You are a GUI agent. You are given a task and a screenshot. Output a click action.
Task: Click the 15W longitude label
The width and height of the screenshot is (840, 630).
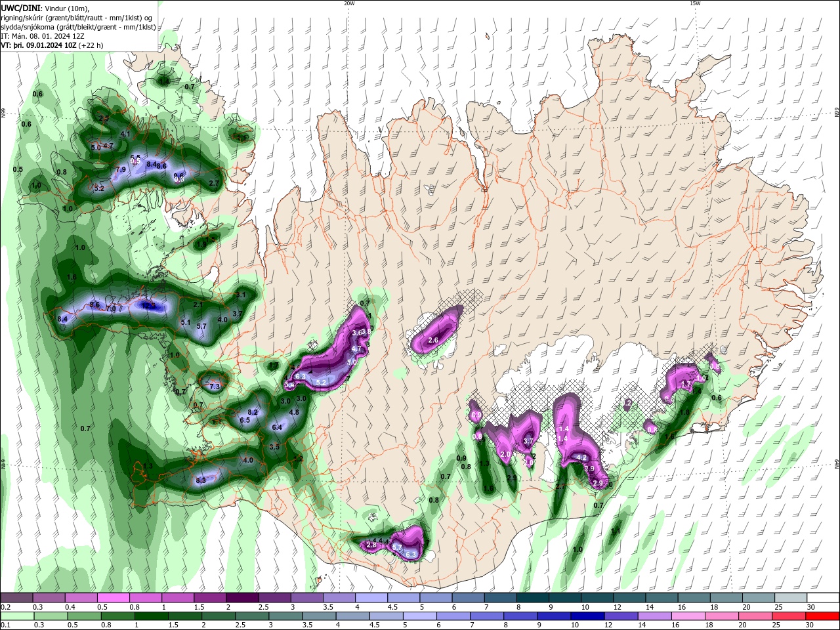(x=695, y=3)
